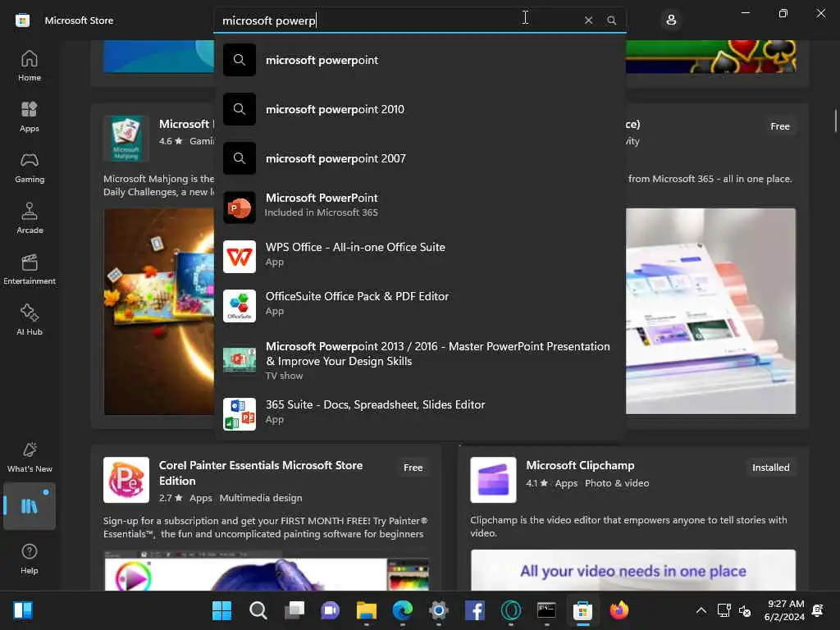The height and width of the screenshot is (630, 840).
Task: Go to the Gaming section
Action: pos(30,167)
